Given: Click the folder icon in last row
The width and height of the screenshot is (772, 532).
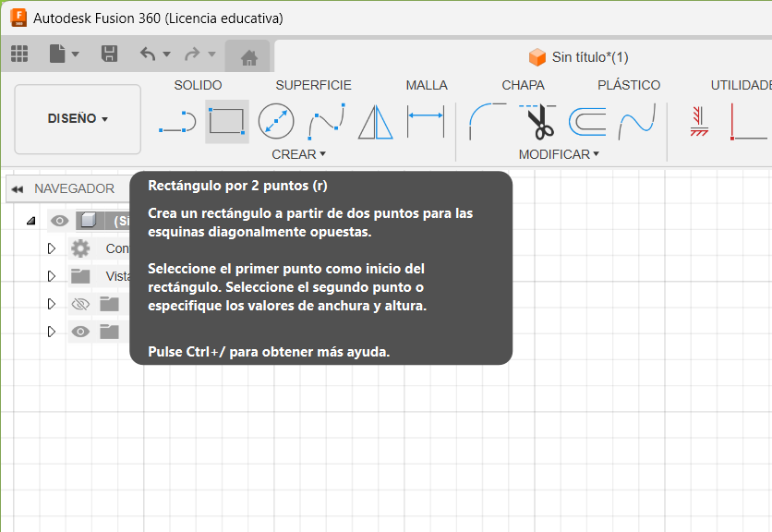Looking at the screenshot, I should [x=109, y=332].
